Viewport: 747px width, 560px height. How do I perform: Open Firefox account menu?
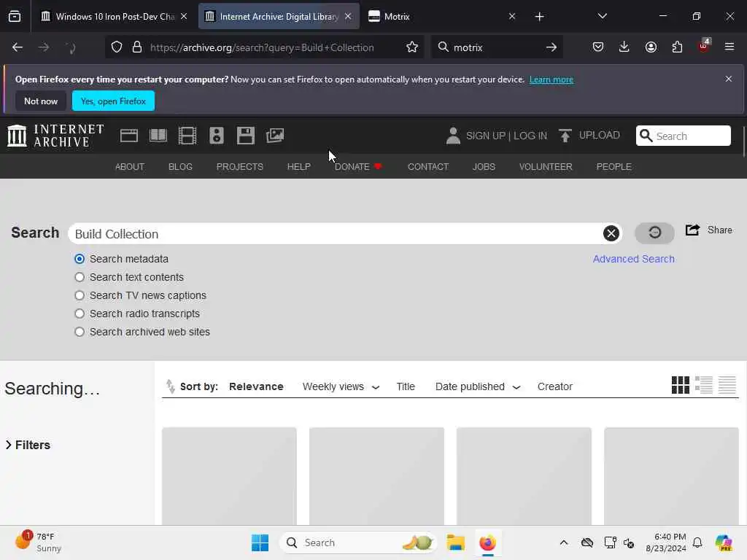pyautogui.click(x=651, y=47)
